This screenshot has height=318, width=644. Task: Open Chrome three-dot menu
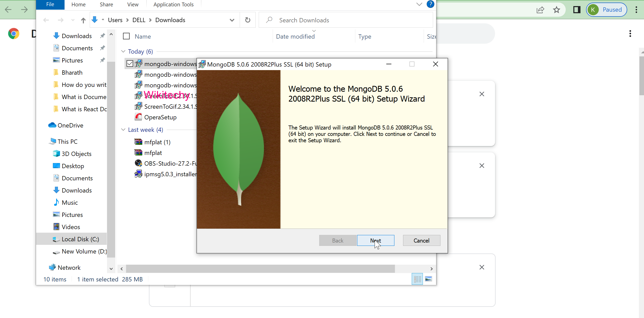coord(636,10)
